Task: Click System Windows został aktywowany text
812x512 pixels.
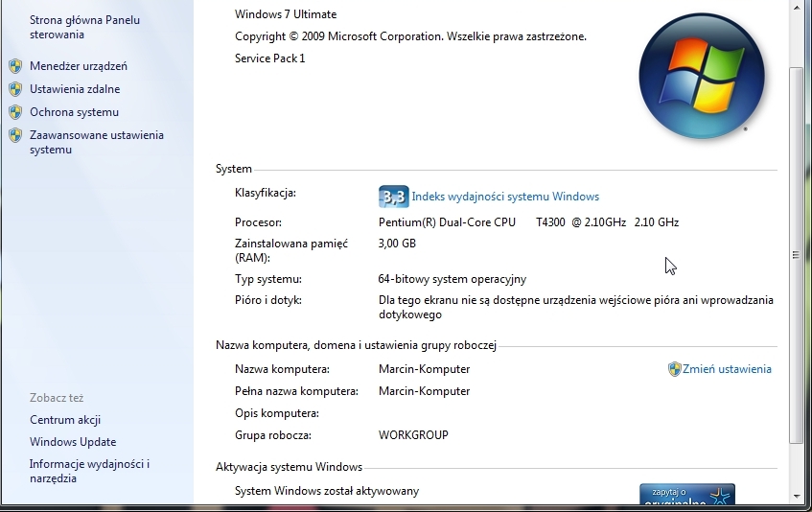Action: (327, 491)
